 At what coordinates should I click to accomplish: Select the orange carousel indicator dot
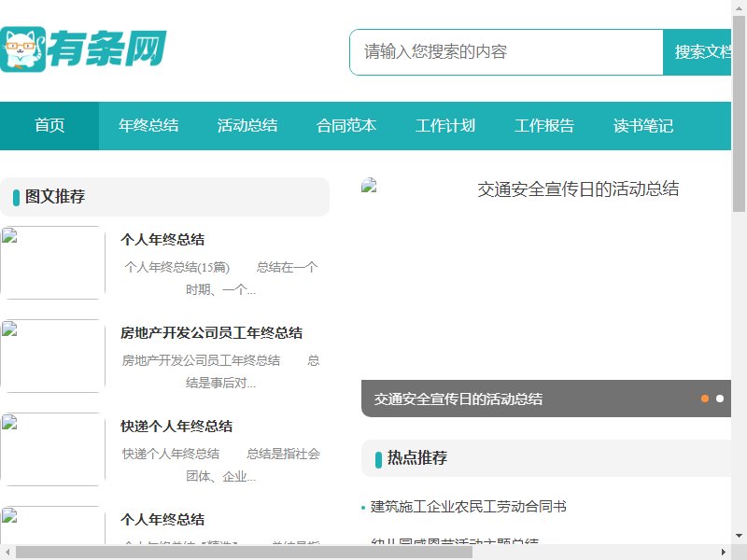click(705, 399)
